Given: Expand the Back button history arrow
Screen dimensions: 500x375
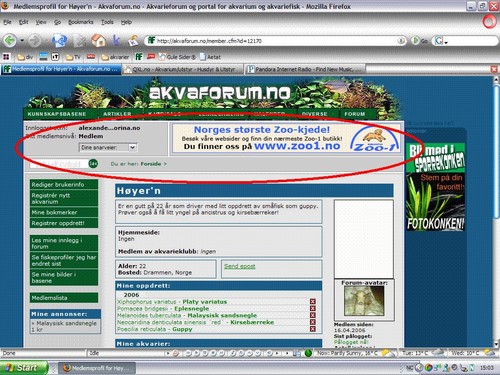Looking at the screenshot, I should [x=22, y=41].
